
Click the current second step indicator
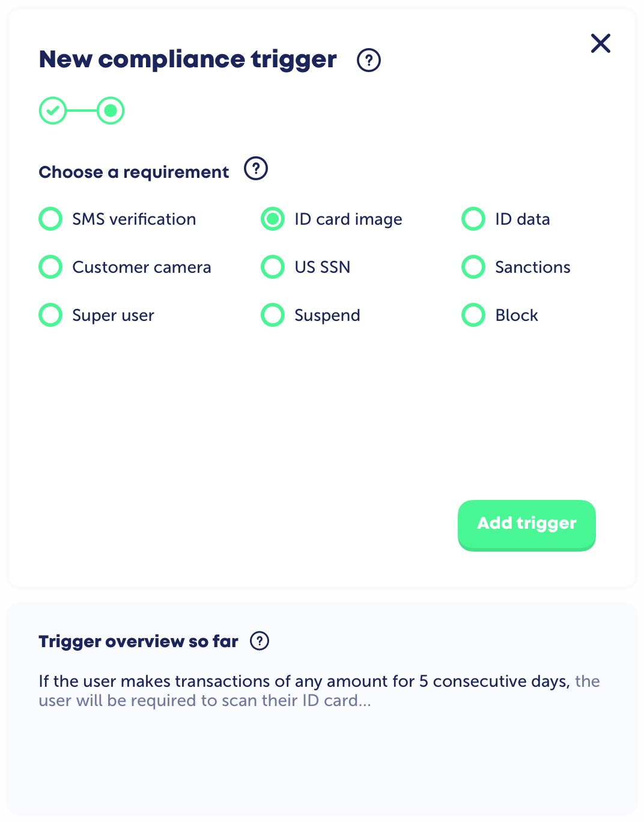pos(111,111)
